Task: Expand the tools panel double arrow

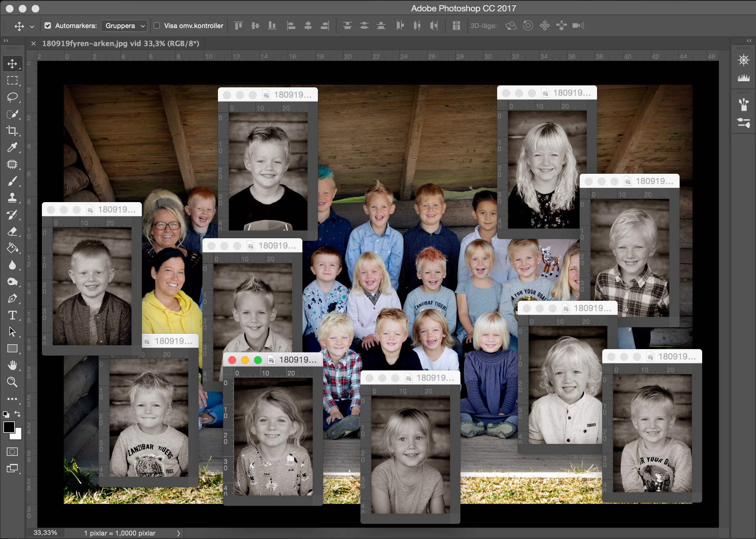Action: [6, 41]
